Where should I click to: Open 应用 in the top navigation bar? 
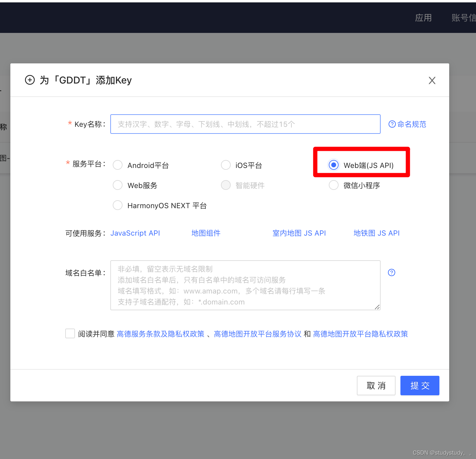pos(423,18)
